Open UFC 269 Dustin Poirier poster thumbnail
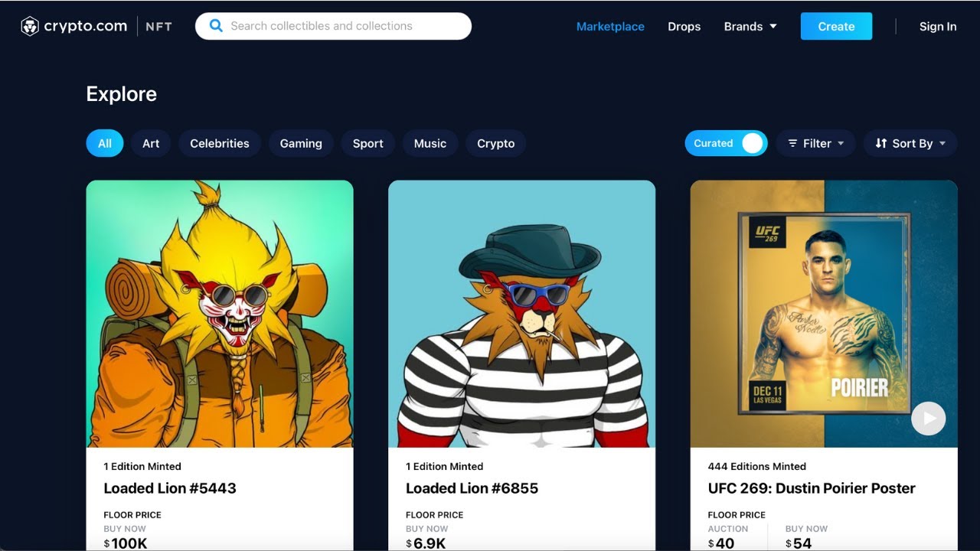Viewport: 980px width, 551px height. tap(824, 314)
